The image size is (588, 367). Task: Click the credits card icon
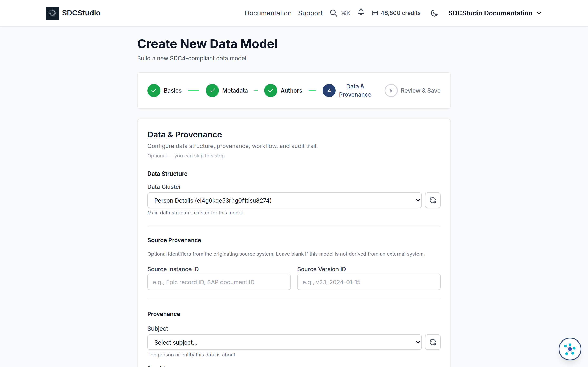[x=375, y=13]
